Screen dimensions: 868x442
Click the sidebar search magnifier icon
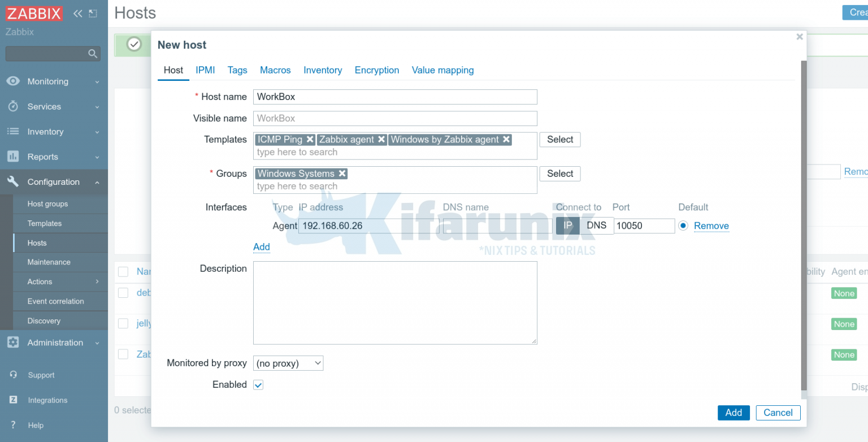[x=92, y=53]
